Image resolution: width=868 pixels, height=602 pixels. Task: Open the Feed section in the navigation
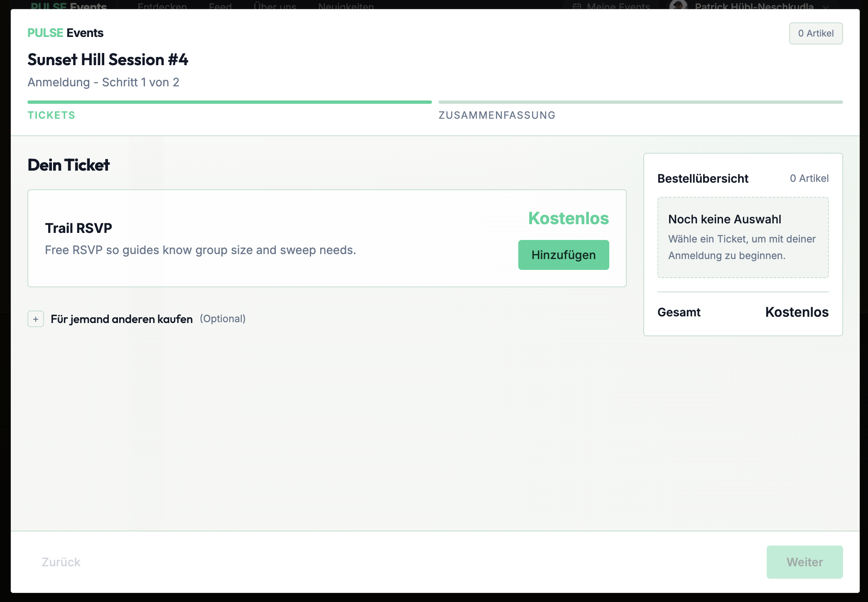(x=220, y=6)
